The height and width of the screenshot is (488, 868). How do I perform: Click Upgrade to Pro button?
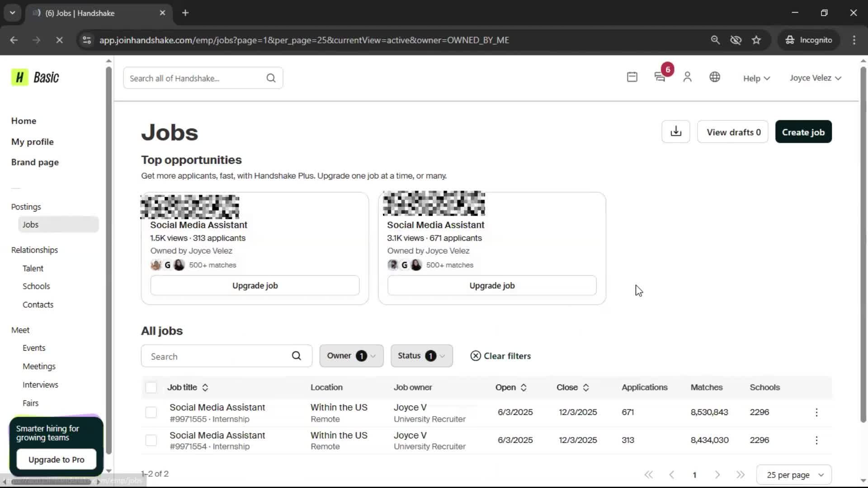pyautogui.click(x=57, y=460)
